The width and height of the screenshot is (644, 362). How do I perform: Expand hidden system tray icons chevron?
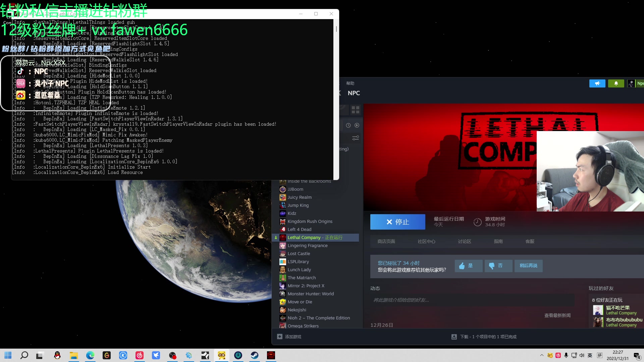[x=542, y=355]
